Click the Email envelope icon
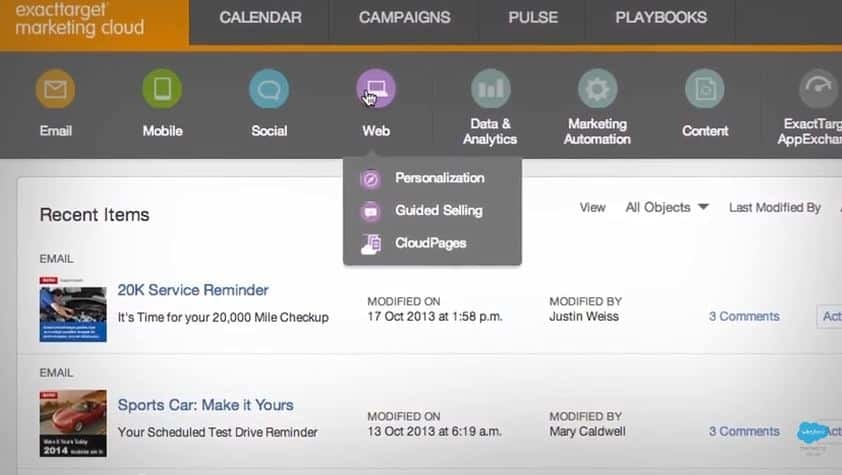The height and width of the screenshot is (475, 842). click(55, 90)
